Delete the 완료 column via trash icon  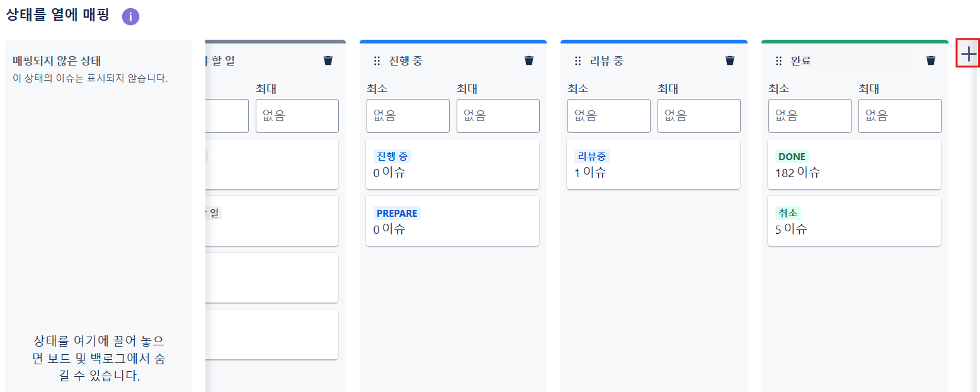pos(931,61)
